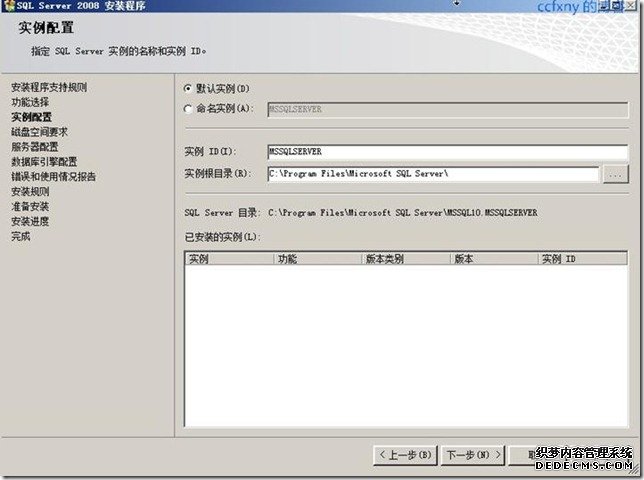Sort by 功能 column header
The image size is (644, 480).
[317, 259]
